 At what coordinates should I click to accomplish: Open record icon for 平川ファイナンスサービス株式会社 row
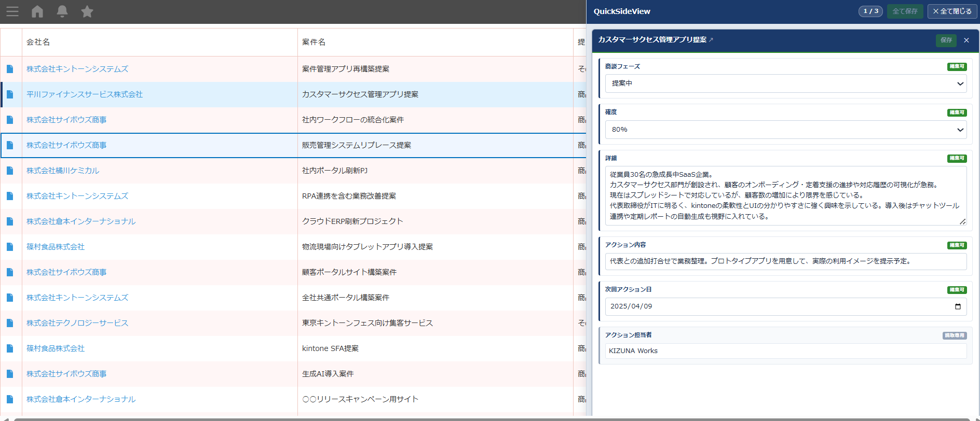[10, 94]
